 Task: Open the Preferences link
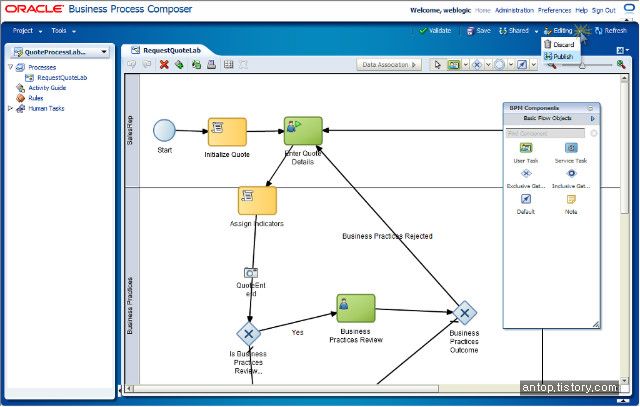(554, 10)
